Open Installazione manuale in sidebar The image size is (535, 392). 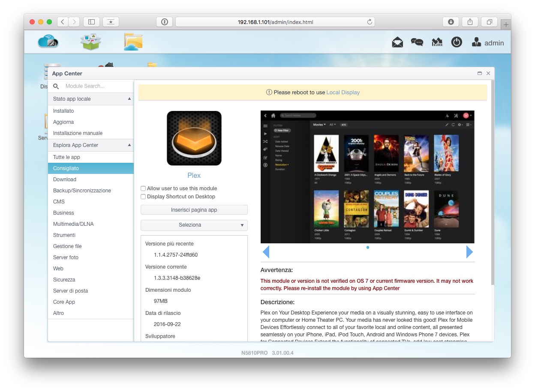pyautogui.click(x=91, y=133)
